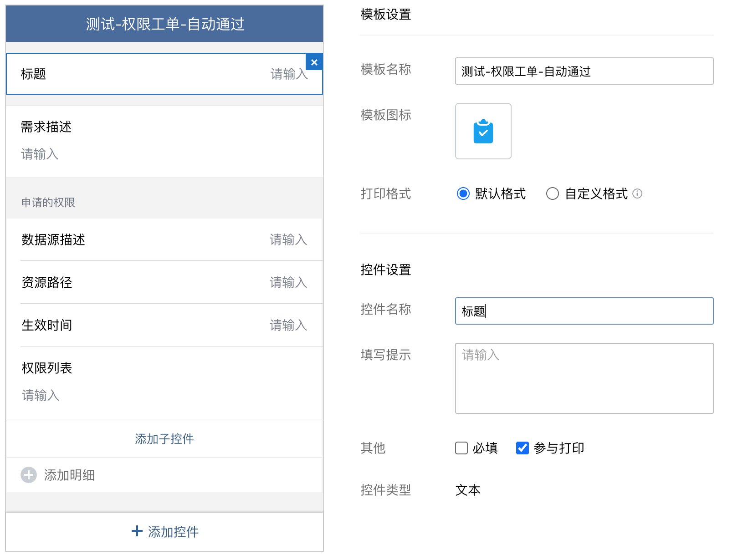Click the clipboard template icon
Image resolution: width=738 pixels, height=560 pixels.
coord(483,132)
